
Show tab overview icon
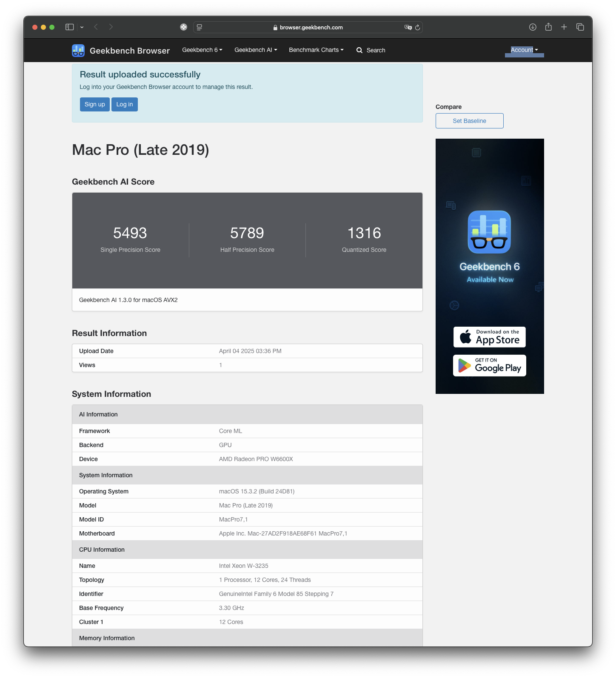pos(580,27)
